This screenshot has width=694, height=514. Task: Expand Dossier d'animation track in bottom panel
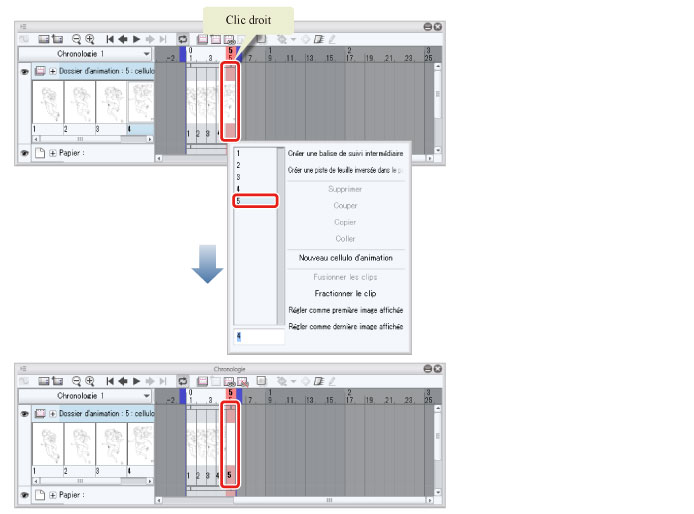coord(53,414)
